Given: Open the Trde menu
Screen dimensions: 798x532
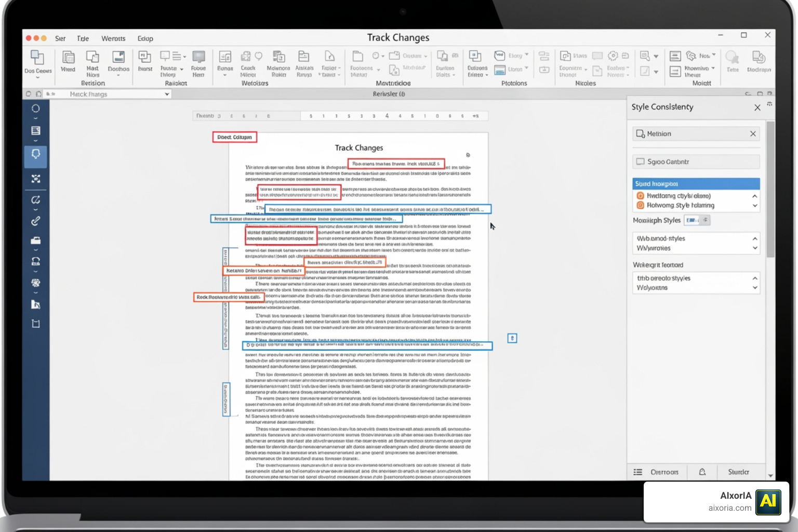Looking at the screenshot, I should [x=83, y=38].
